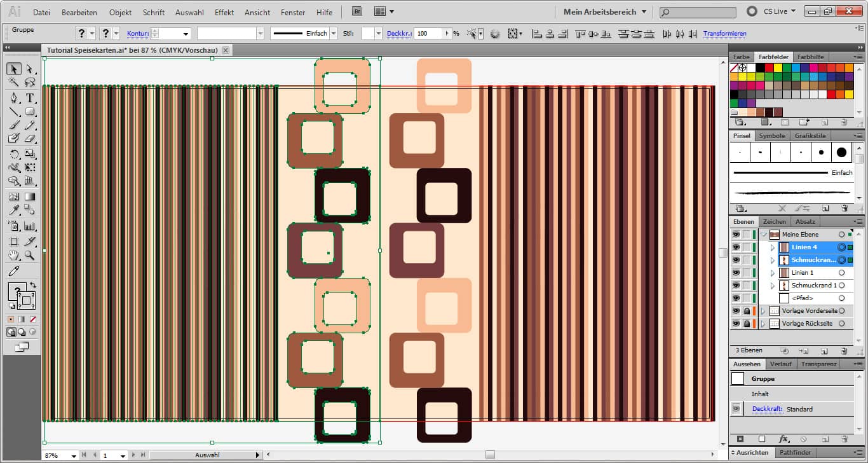Open the Mein Arbeitsbereich workspace dropdown
Viewport: 868px width, 463px height.
604,11
